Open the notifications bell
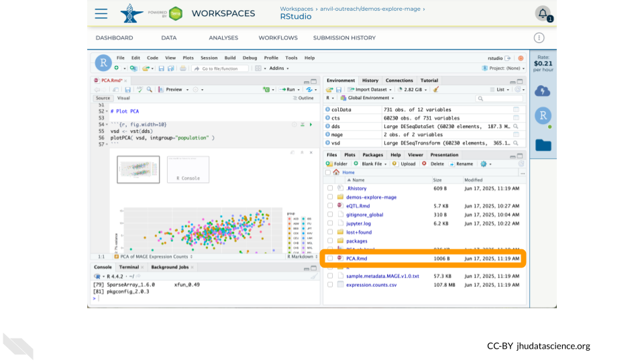 (x=543, y=13)
